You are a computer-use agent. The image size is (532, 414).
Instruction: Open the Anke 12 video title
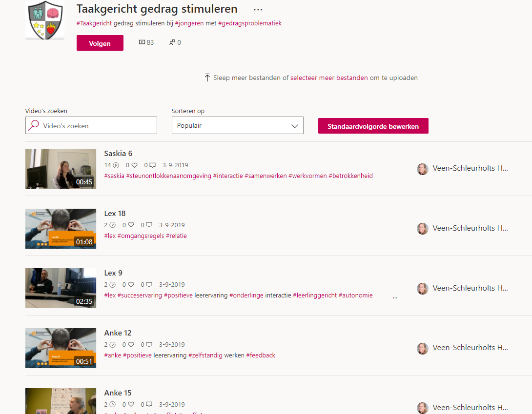point(118,333)
